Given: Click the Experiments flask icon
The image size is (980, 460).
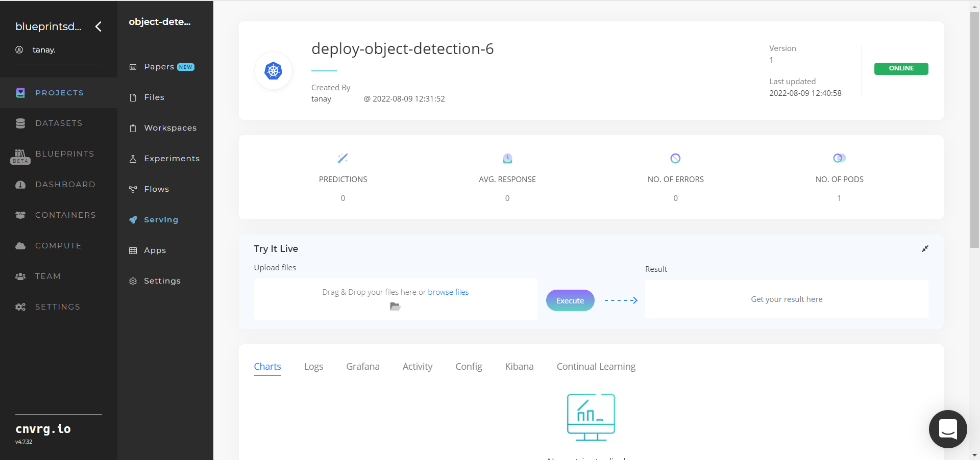Looking at the screenshot, I should click(133, 159).
